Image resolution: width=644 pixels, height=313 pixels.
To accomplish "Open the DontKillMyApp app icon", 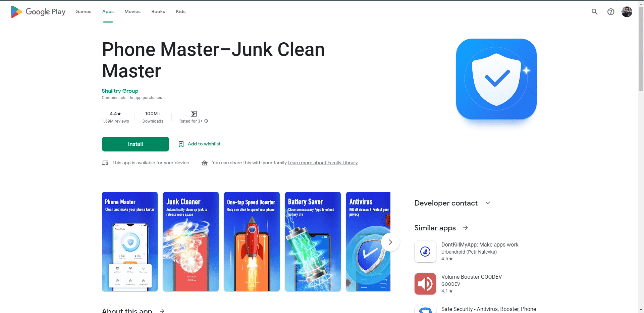I will coord(425,252).
